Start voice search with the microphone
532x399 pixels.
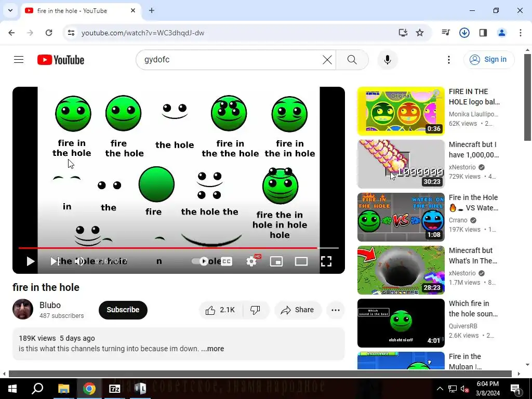click(388, 60)
